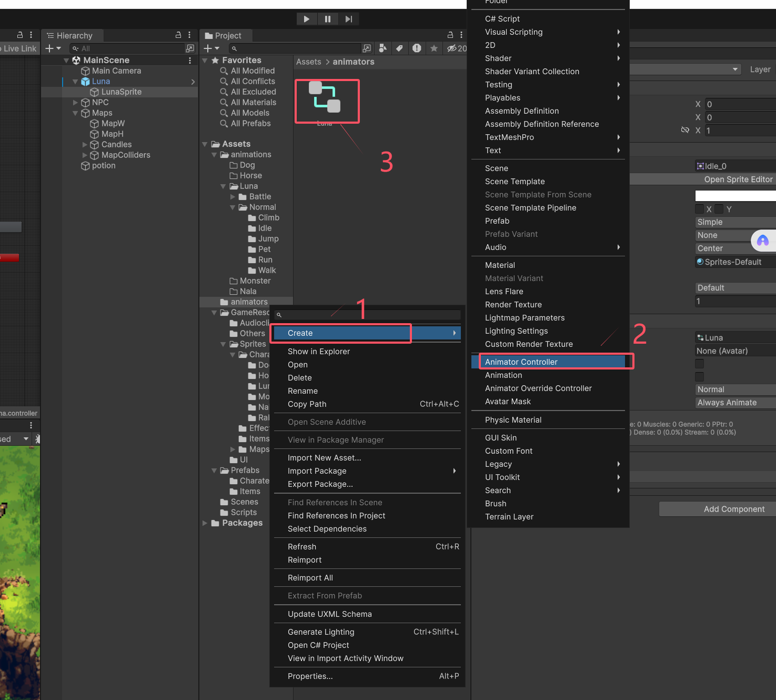Click the Pause button in the toolbar
Screen dimensions: 776x700
click(x=328, y=19)
